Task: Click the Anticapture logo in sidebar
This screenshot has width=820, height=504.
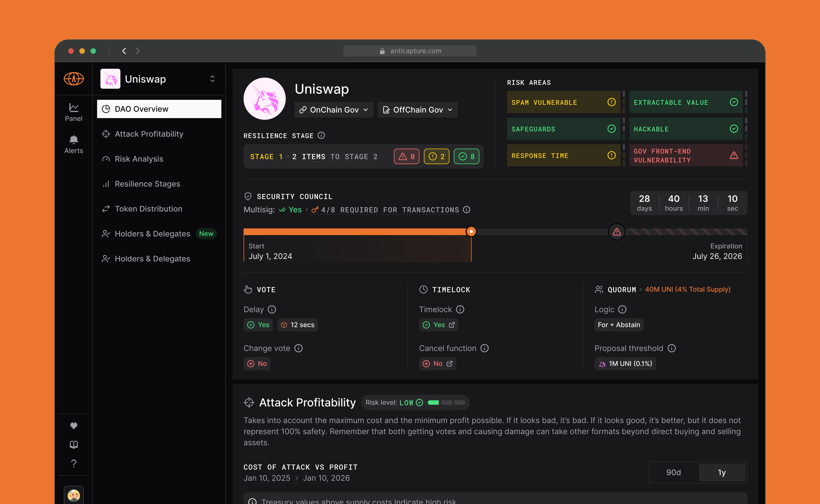Action: [74, 79]
